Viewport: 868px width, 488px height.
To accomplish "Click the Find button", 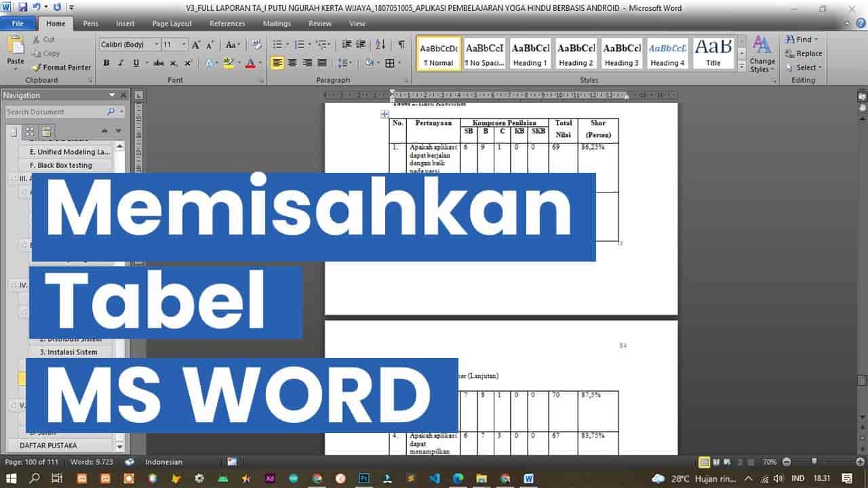I will [x=802, y=39].
